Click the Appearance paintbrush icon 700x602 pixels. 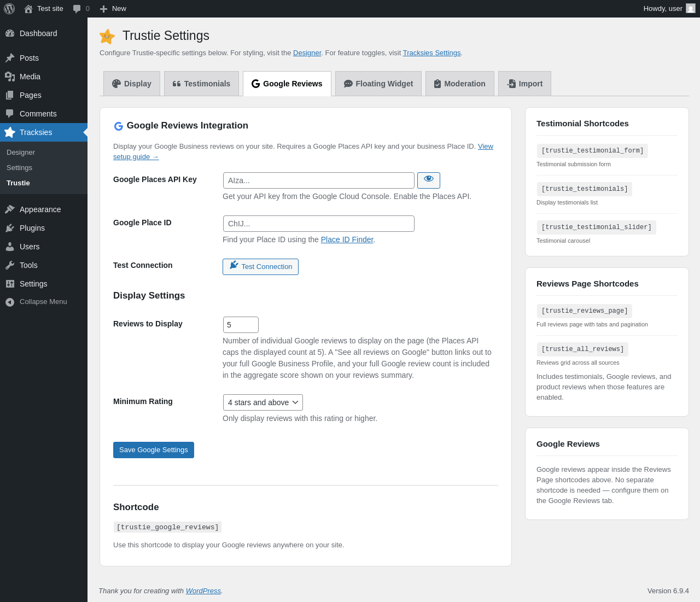(x=10, y=209)
